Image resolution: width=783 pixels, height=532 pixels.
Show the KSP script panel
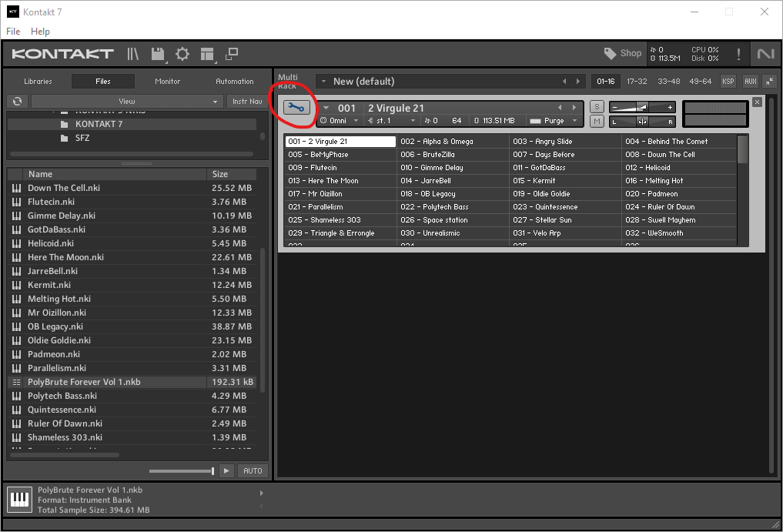[x=728, y=81]
